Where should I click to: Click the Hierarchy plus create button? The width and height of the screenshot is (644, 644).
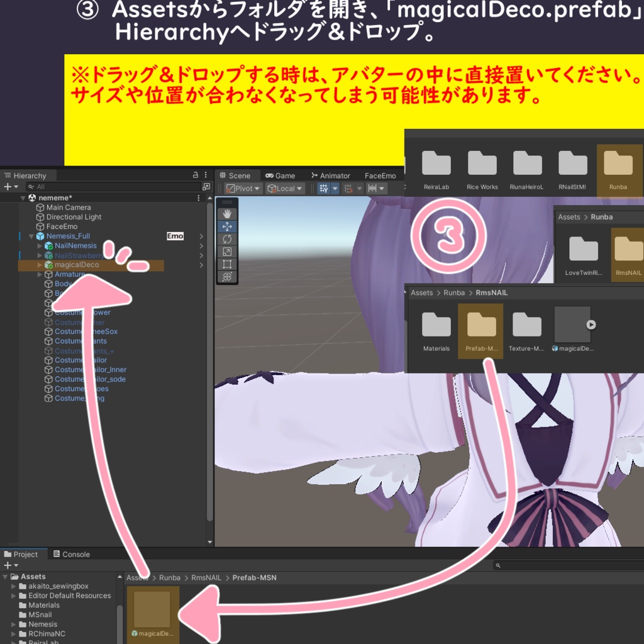[x=11, y=187]
